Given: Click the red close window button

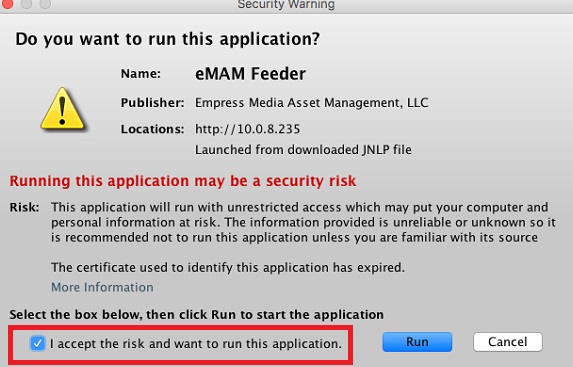Looking at the screenshot, I should point(7,4).
